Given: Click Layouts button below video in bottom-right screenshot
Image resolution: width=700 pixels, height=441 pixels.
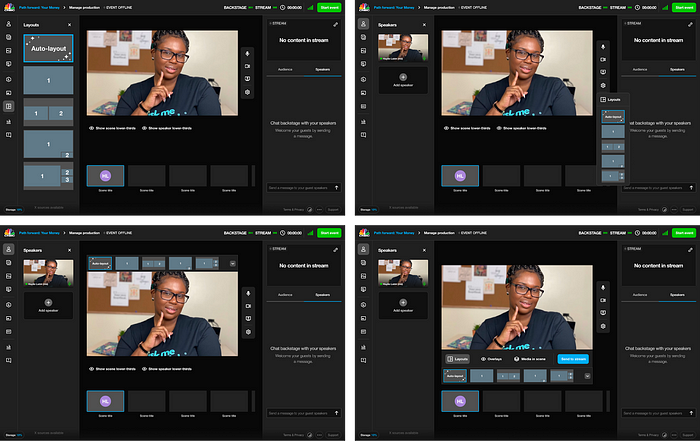Looking at the screenshot, I should [x=457, y=359].
